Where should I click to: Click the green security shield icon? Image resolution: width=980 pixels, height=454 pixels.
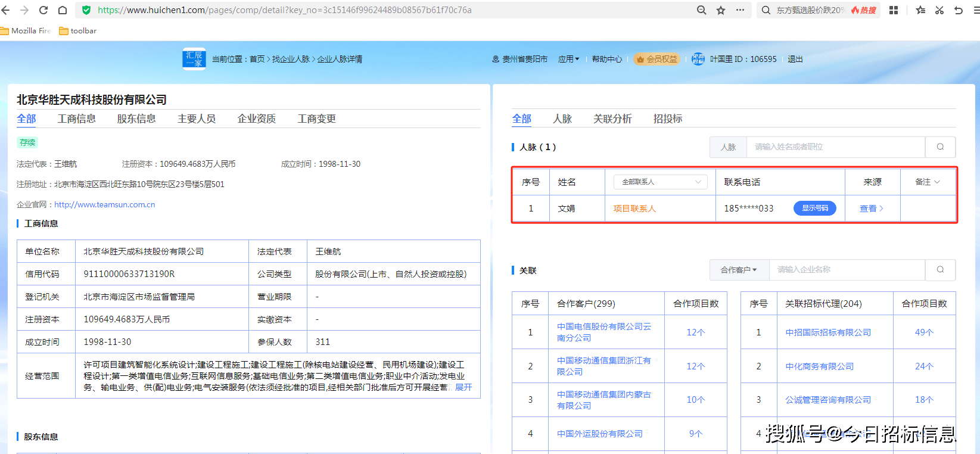[86, 10]
